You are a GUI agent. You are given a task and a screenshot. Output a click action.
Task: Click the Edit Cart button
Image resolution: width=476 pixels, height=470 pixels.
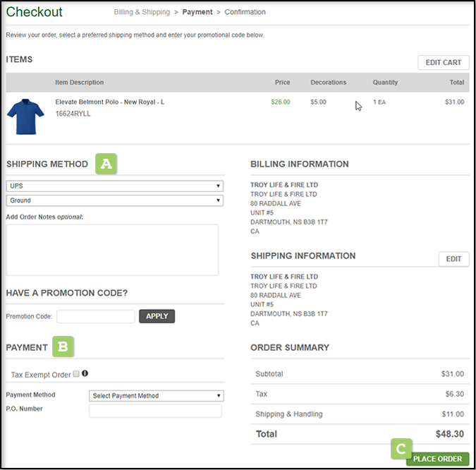443,63
